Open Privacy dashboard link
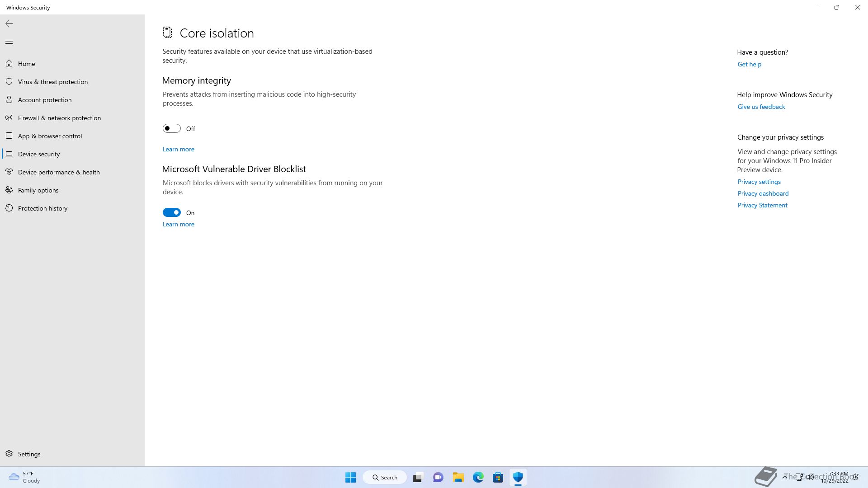Image resolution: width=868 pixels, height=488 pixels. tap(763, 193)
